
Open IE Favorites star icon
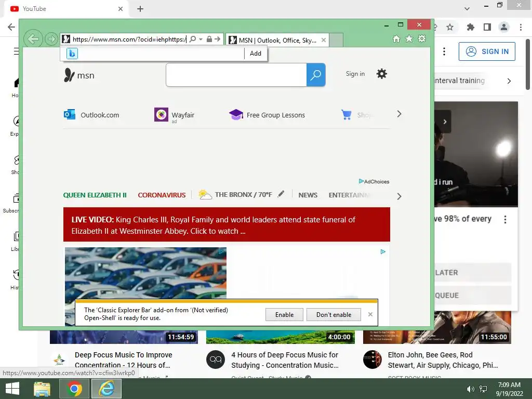(x=409, y=38)
